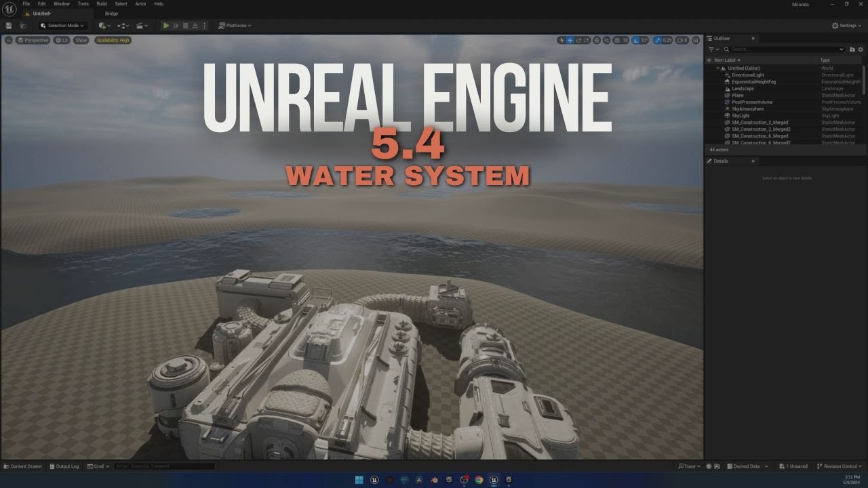Click the camera speed setting
Viewport: 868px width, 488px height.
pyautogui.click(x=682, y=40)
